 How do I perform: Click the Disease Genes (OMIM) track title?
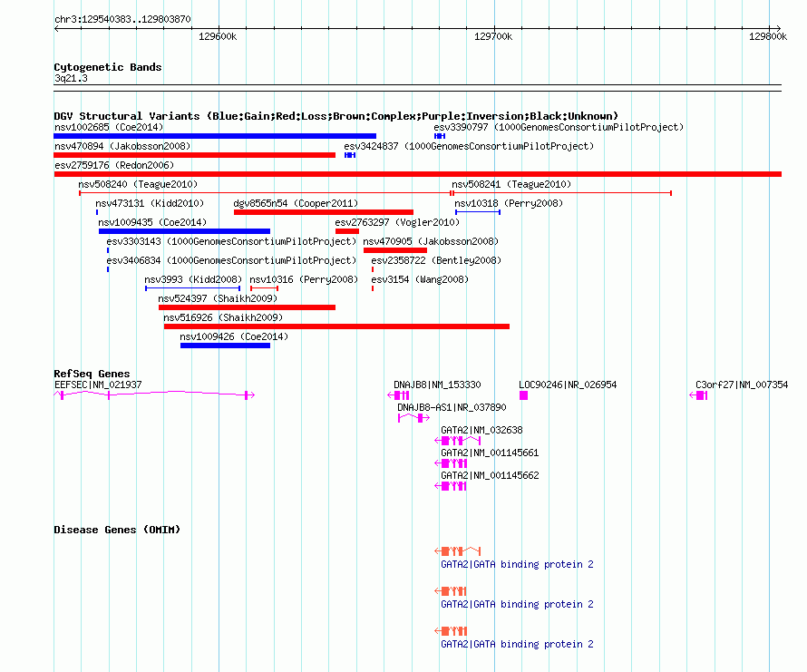(117, 530)
